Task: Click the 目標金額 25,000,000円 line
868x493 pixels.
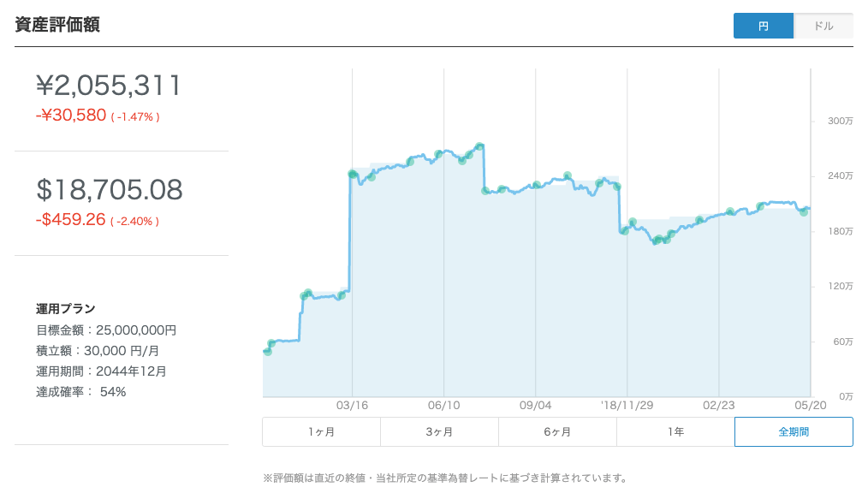Action: click(106, 330)
